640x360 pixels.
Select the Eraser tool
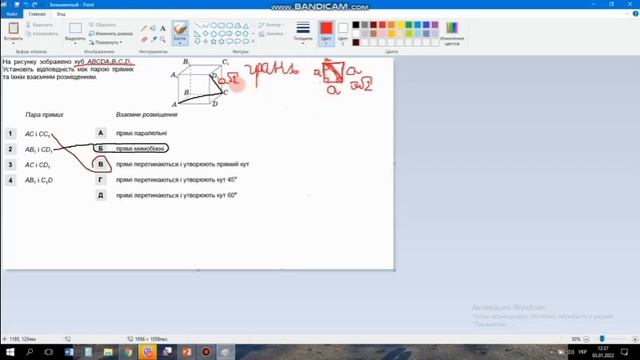[144, 39]
